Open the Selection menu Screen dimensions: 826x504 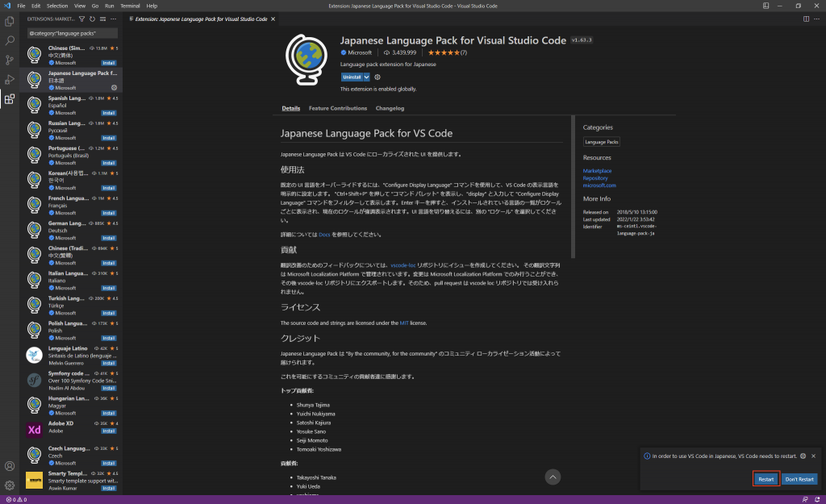57,6
